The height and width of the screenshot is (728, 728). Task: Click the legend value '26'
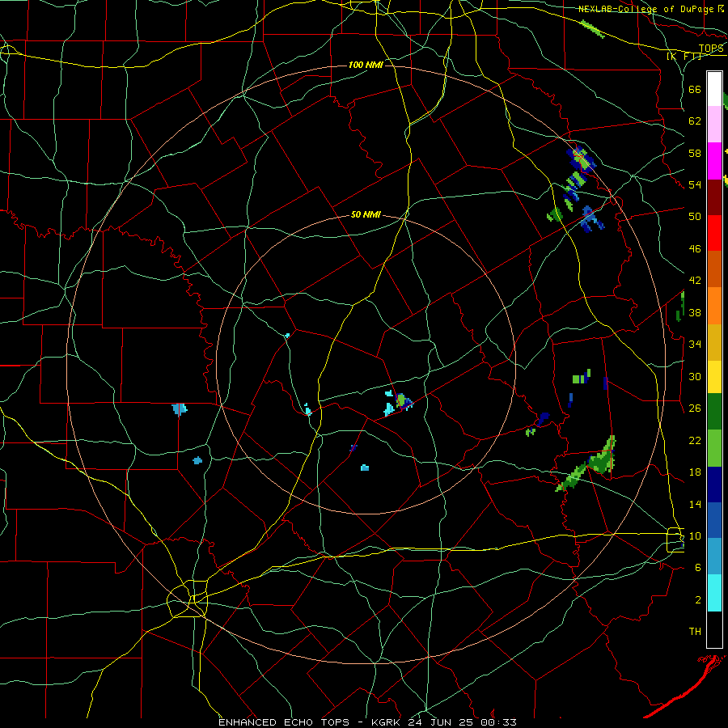click(x=695, y=408)
